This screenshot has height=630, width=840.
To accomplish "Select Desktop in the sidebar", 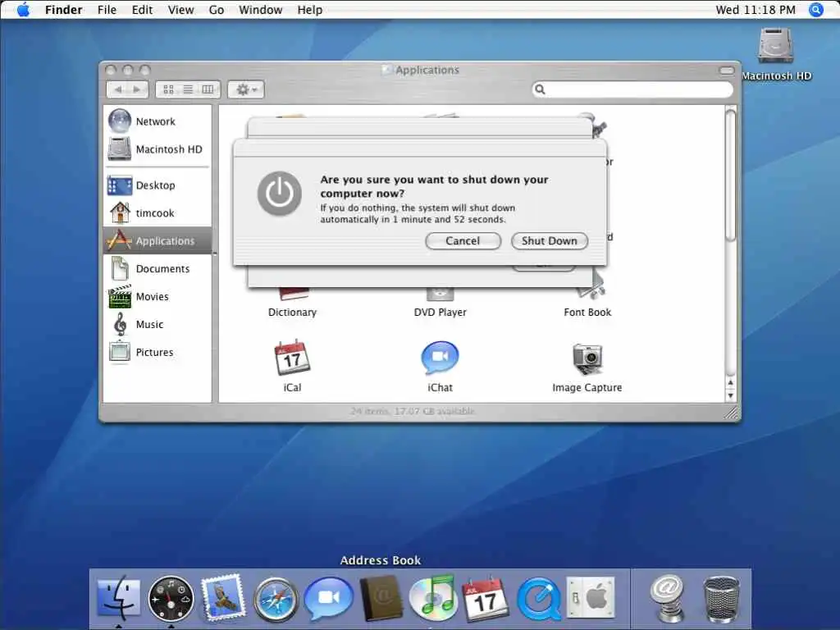I will tap(157, 185).
